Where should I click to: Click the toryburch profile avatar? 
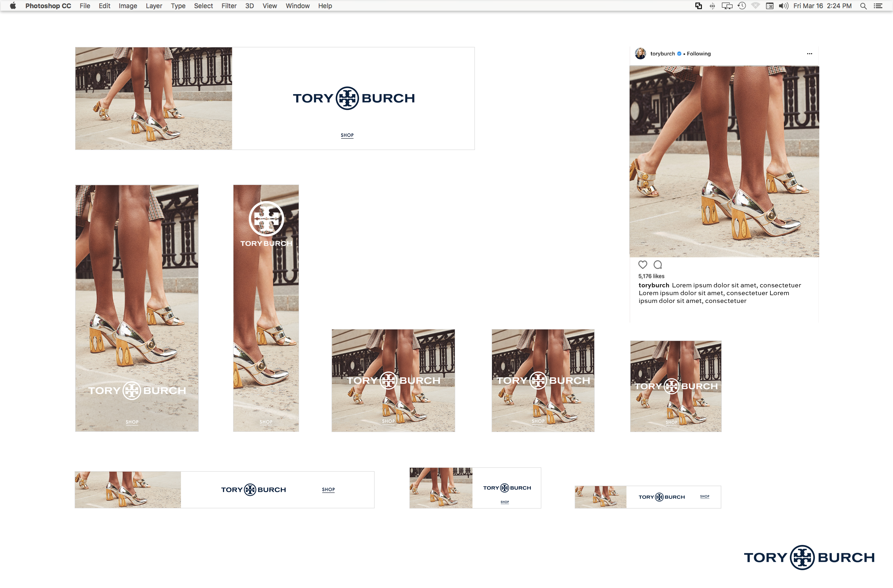click(x=640, y=54)
